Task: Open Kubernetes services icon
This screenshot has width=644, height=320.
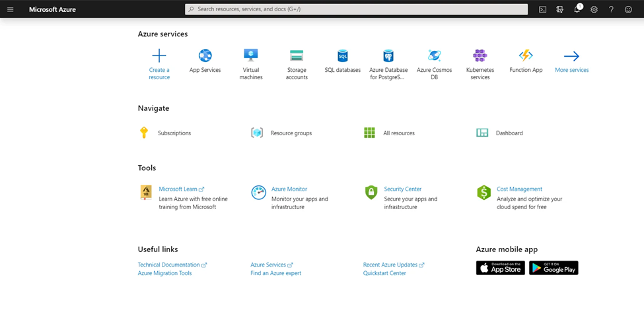Action: [480, 55]
